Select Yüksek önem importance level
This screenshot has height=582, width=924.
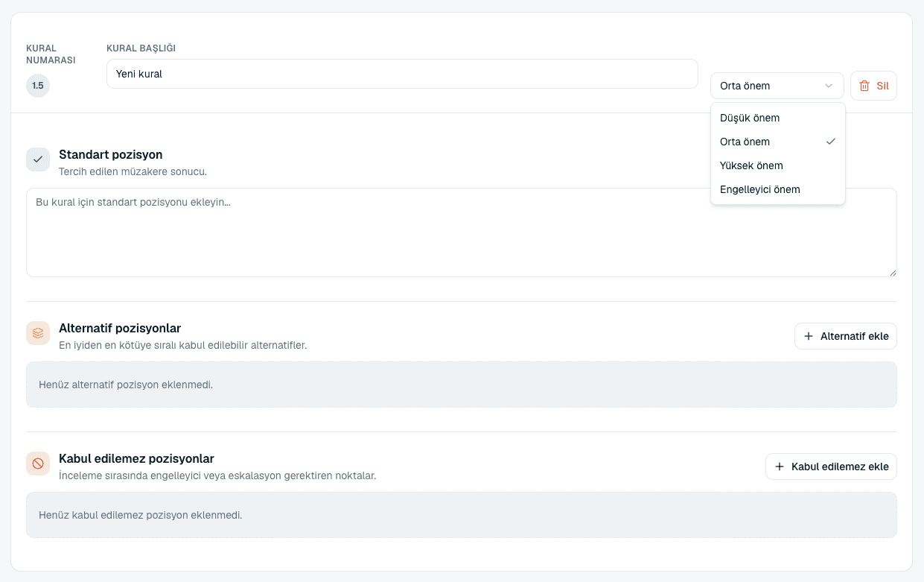point(778,165)
